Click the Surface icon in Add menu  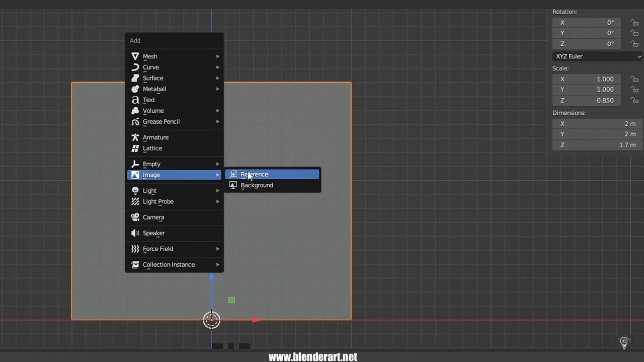[135, 78]
